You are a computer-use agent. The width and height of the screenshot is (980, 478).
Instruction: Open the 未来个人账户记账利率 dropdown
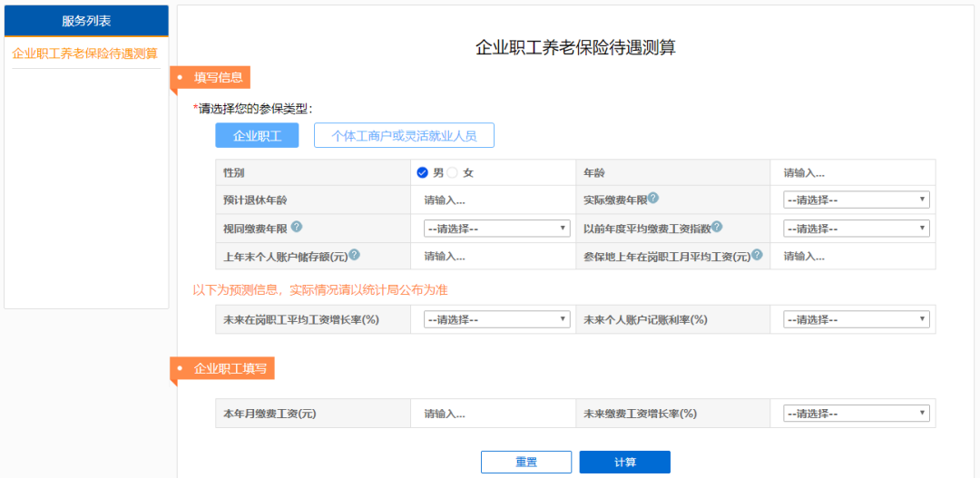coord(857,319)
